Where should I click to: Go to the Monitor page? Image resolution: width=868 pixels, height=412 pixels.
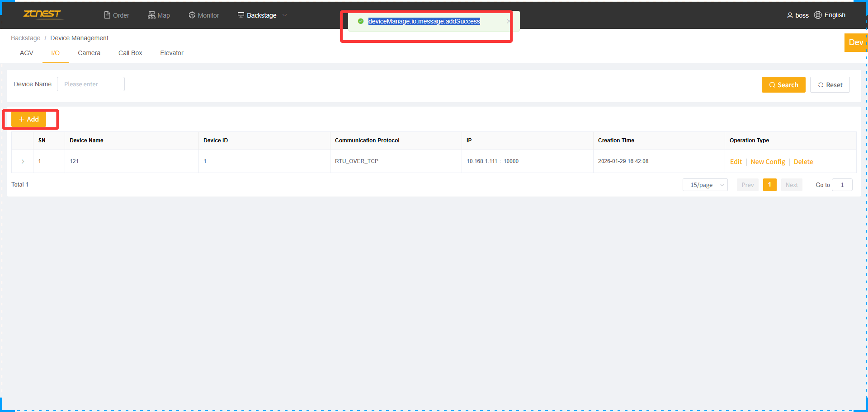coord(204,15)
